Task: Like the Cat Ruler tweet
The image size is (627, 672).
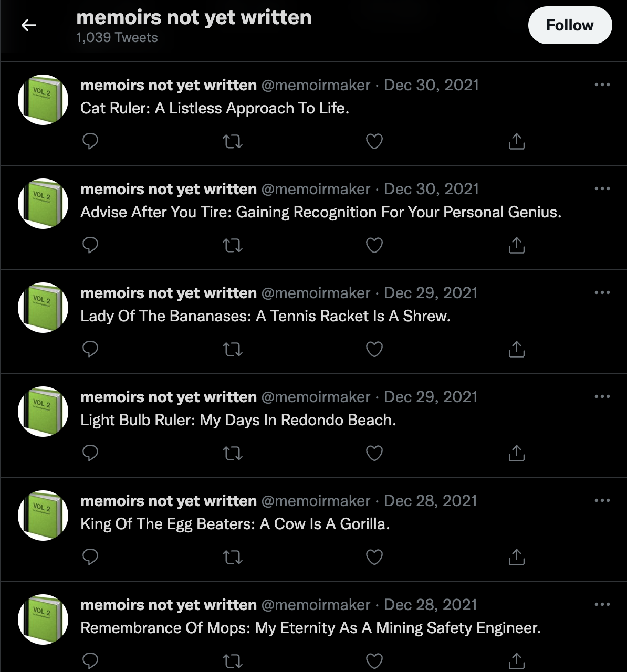Action: (x=374, y=141)
